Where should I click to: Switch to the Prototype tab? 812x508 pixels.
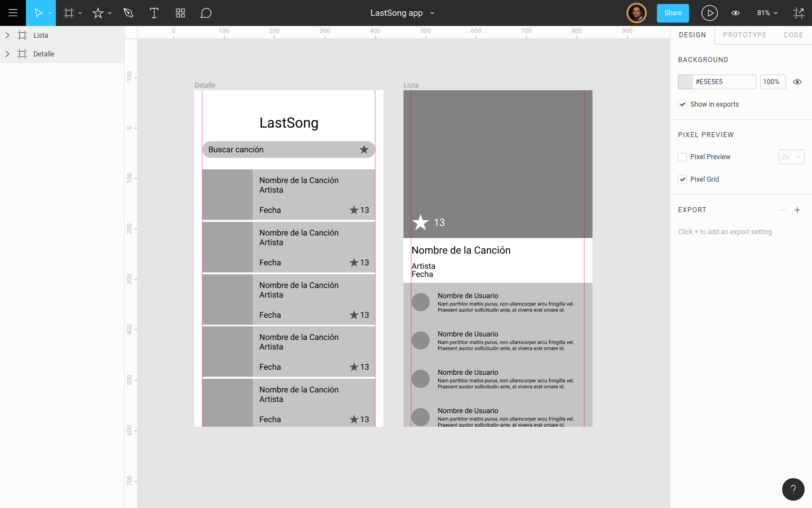tap(744, 35)
